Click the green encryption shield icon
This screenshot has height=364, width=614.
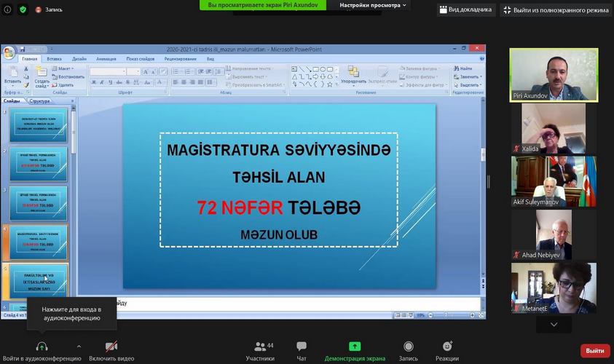[x=23, y=9]
